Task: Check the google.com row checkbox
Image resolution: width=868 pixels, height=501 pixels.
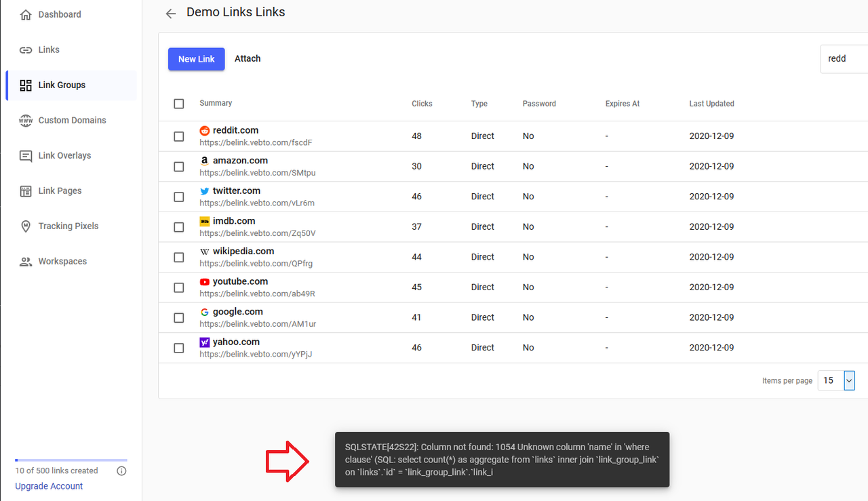Action: tap(179, 317)
